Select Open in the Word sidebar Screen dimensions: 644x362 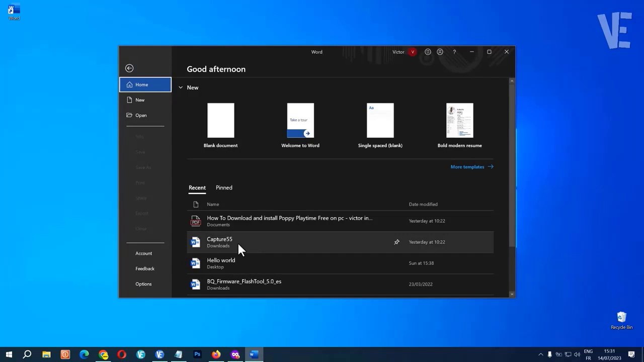pyautogui.click(x=145, y=115)
